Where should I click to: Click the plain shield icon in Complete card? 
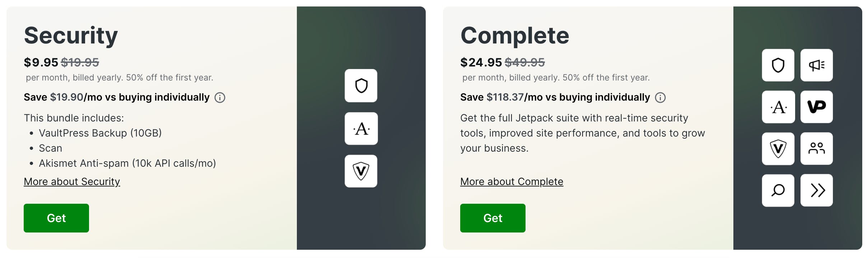tap(778, 65)
